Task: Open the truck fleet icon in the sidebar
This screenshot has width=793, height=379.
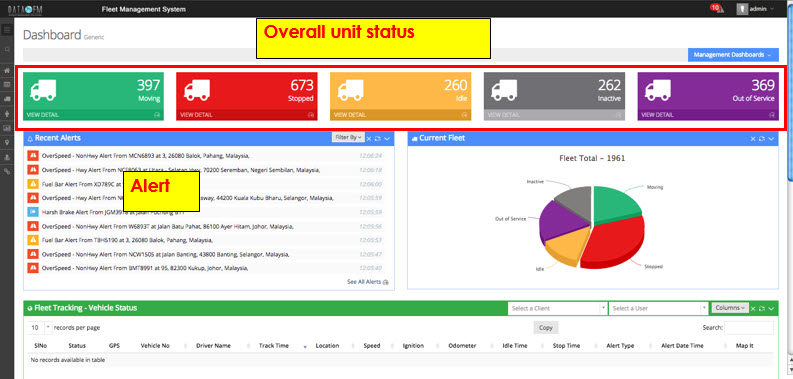Action: click(7, 99)
